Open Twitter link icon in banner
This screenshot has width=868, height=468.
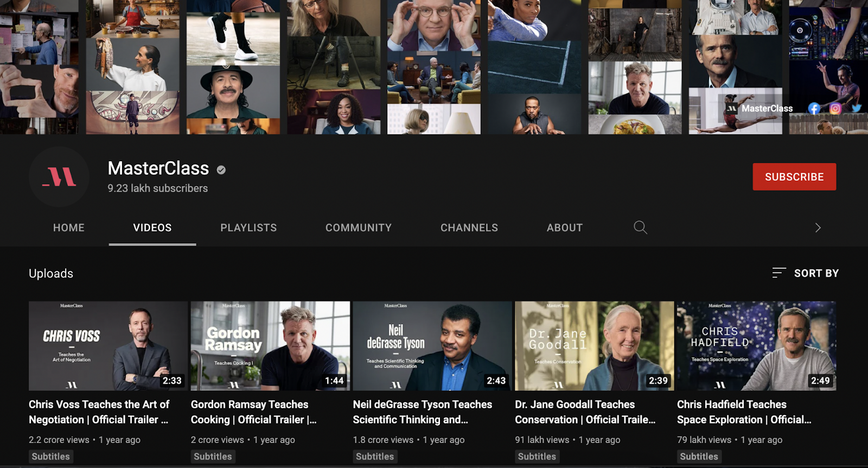click(x=857, y=109)
